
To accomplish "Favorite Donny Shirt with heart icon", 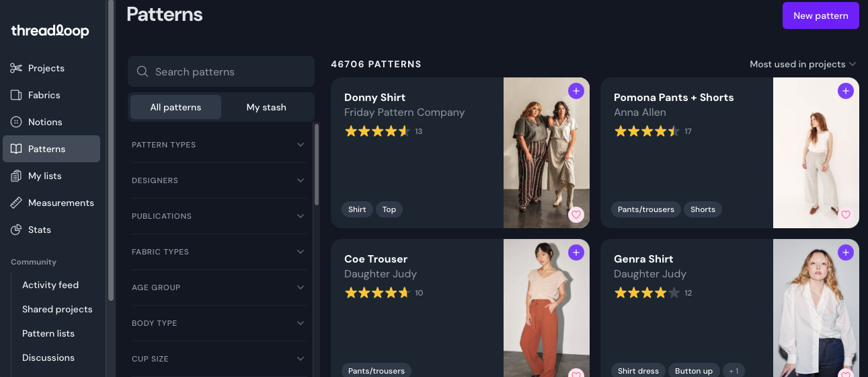I will (x=576, y=215).
